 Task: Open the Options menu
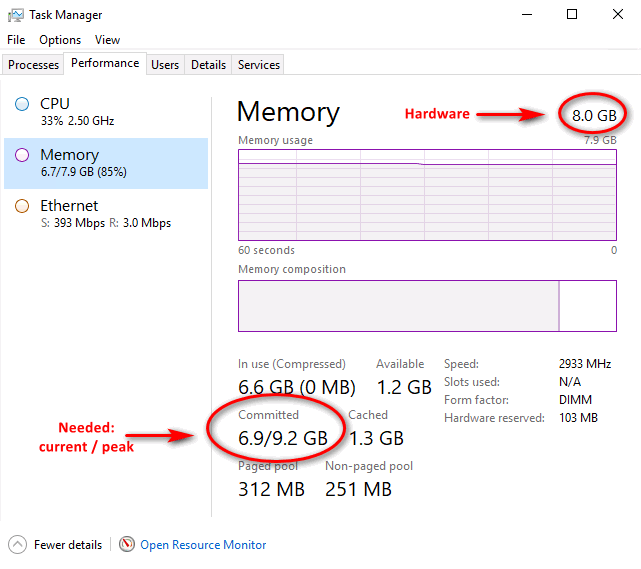(60, 40)
